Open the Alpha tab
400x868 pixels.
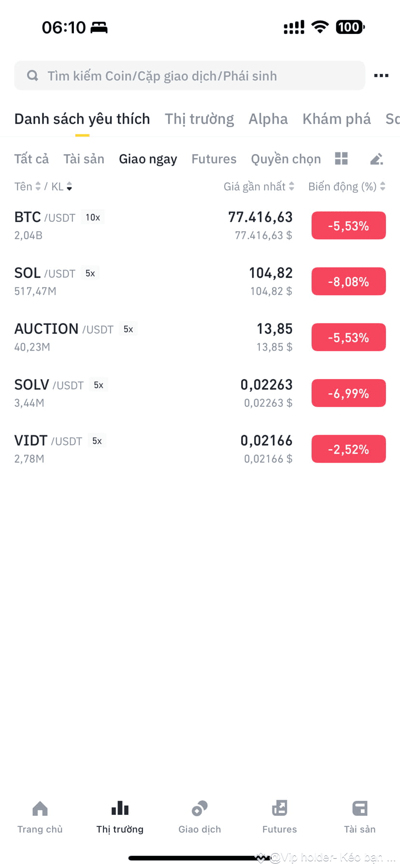(x=268, y=119)
